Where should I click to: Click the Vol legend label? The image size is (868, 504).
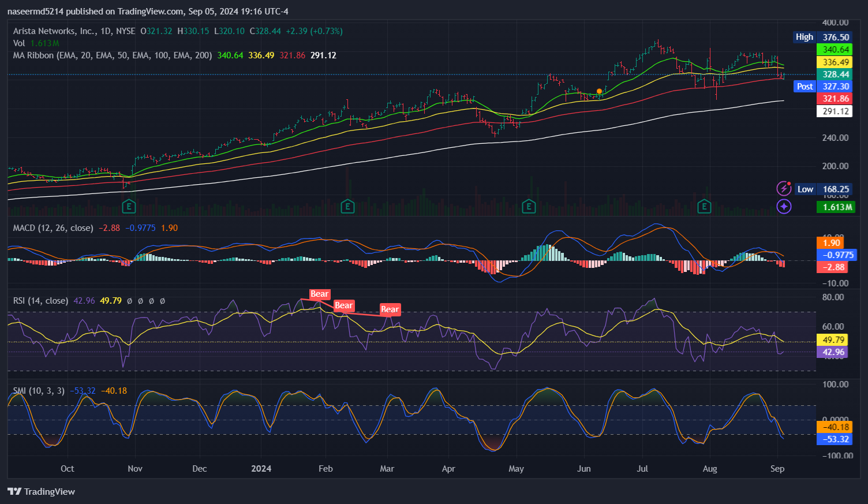(19, 43)
